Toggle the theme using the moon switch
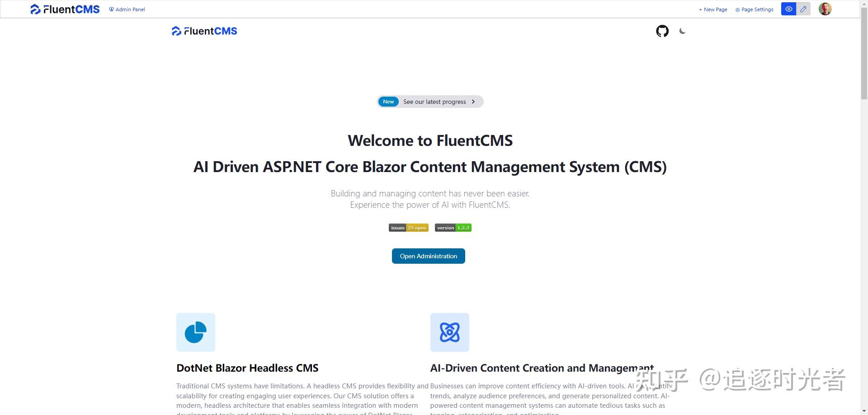Screen dimensions: 868x415 coord(683,31)
